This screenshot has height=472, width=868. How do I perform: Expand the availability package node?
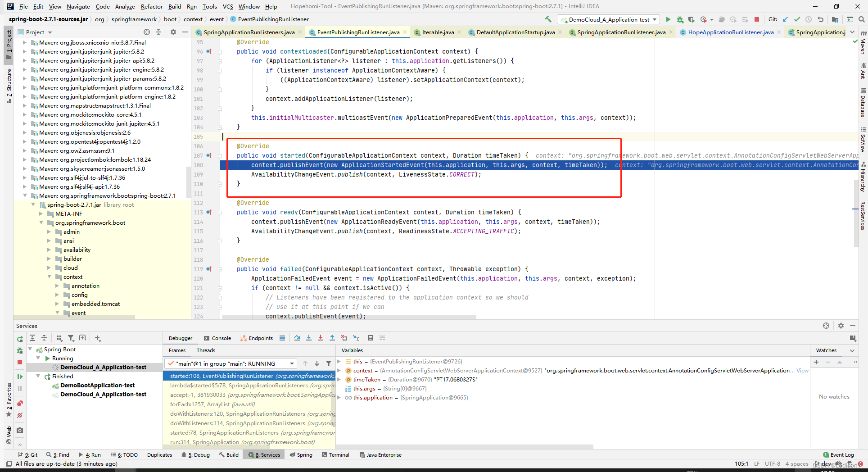[49, 250]
